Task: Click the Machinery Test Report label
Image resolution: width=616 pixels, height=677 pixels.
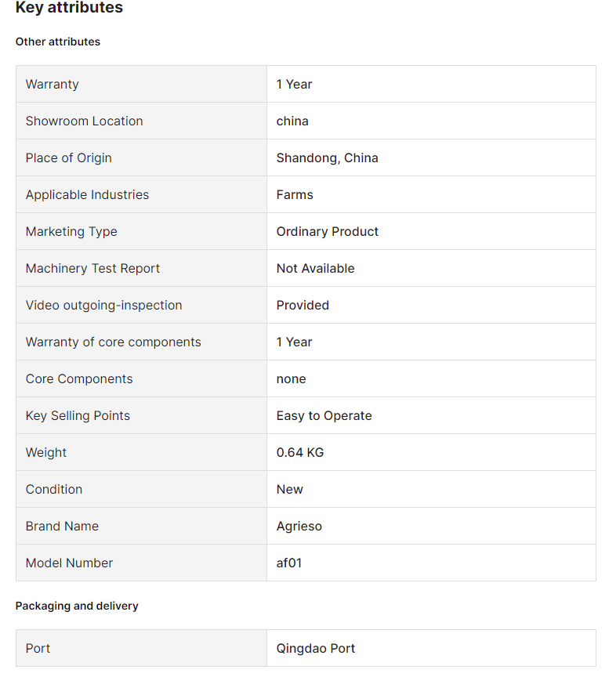Action: (x=93, y=269)
